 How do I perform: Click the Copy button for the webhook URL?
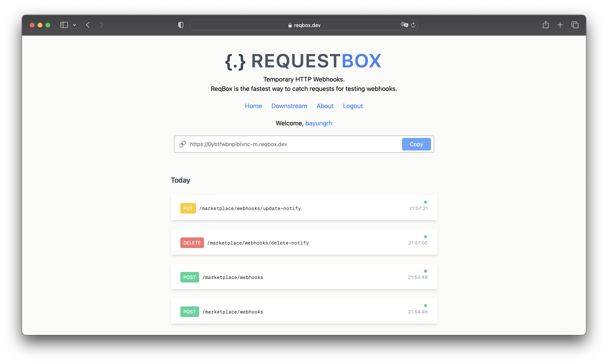click(x=416, y=144)
